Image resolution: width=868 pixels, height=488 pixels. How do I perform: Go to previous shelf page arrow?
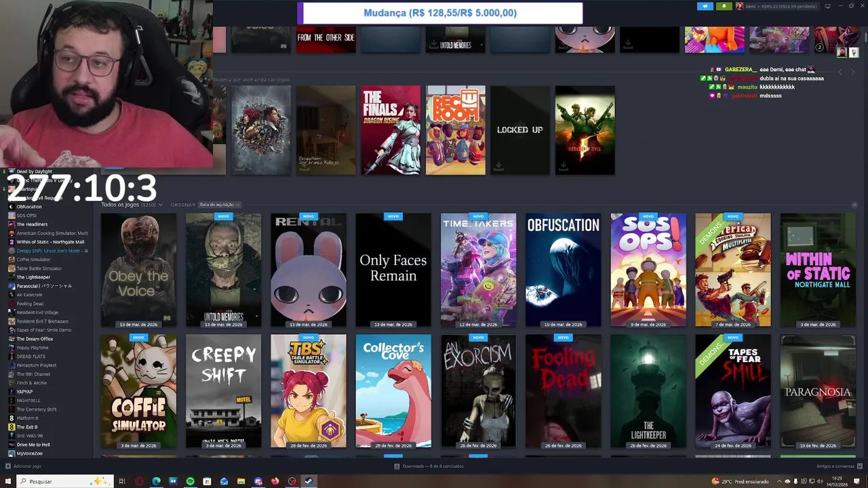(x=841, y=72)
